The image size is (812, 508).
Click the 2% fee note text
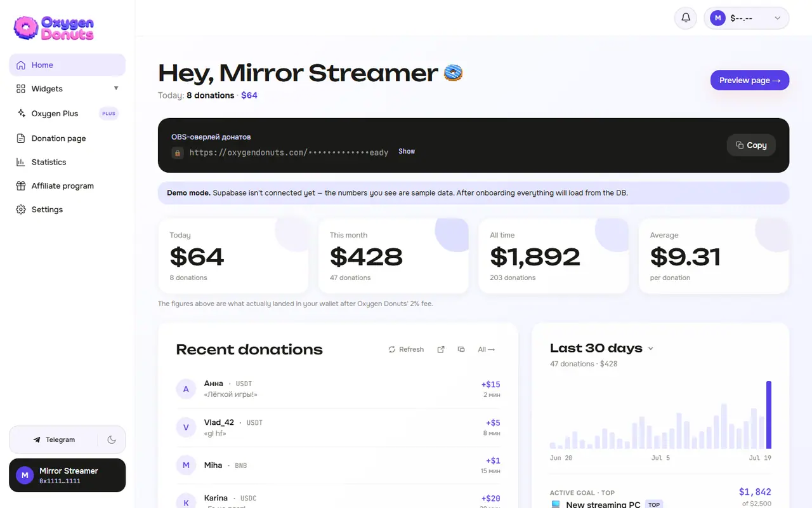pyautogui.click(x=295, y=304)
